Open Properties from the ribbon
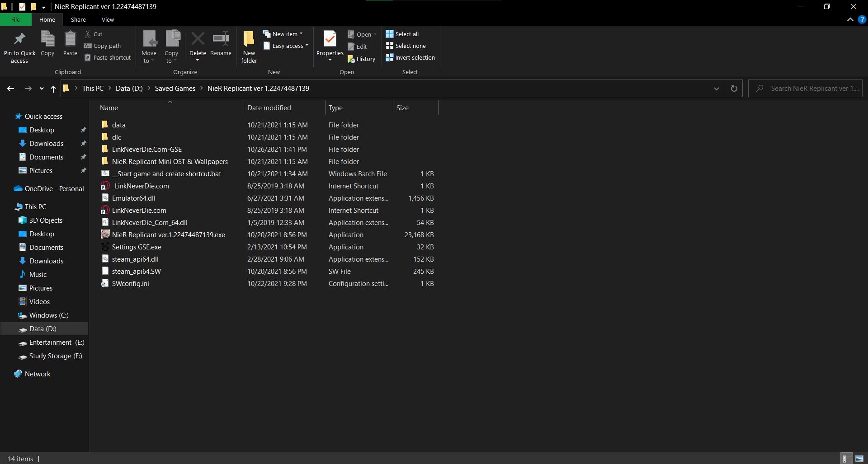This screenshot has width=868, height=464. click(330, 40)
